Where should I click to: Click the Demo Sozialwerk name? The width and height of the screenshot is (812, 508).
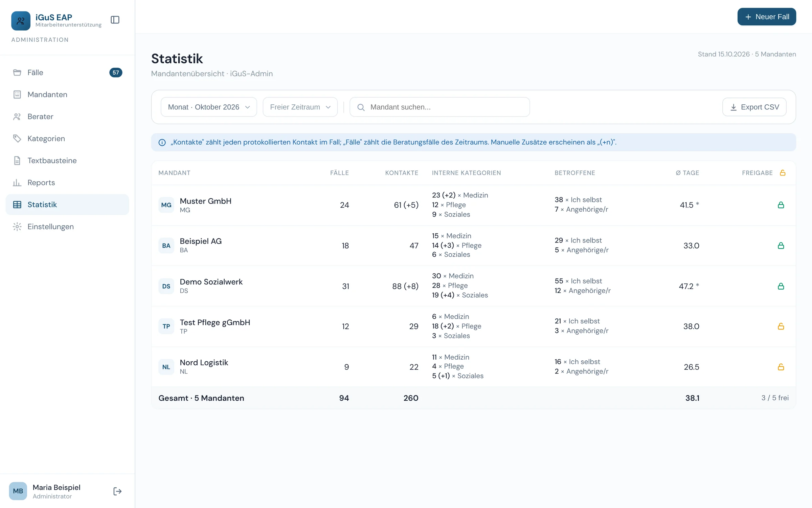tap(211, 282)
